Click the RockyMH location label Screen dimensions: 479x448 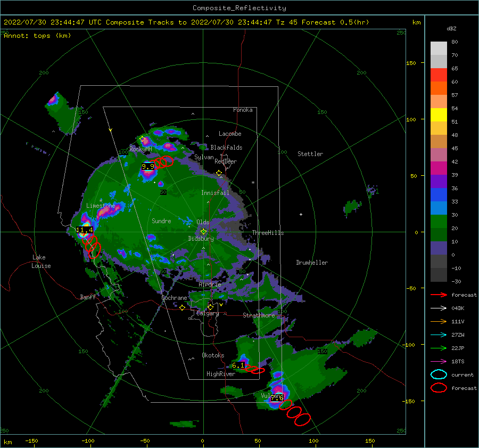click(141, 149)
